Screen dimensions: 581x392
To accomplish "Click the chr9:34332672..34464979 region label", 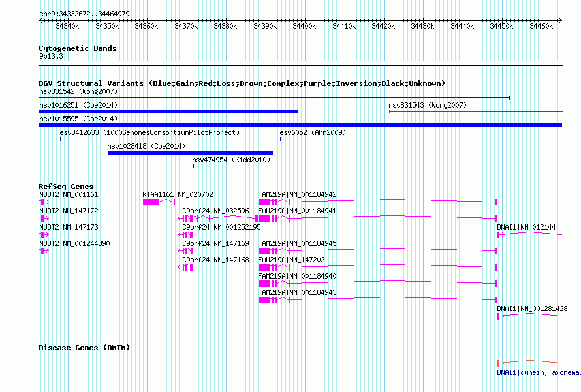I will click(x=84, y=14).
